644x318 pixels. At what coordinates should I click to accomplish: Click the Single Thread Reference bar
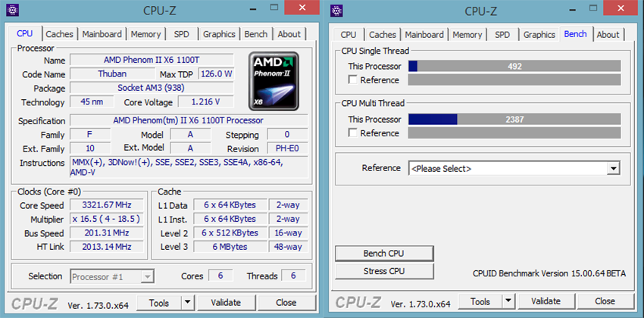tap(514, 80)
